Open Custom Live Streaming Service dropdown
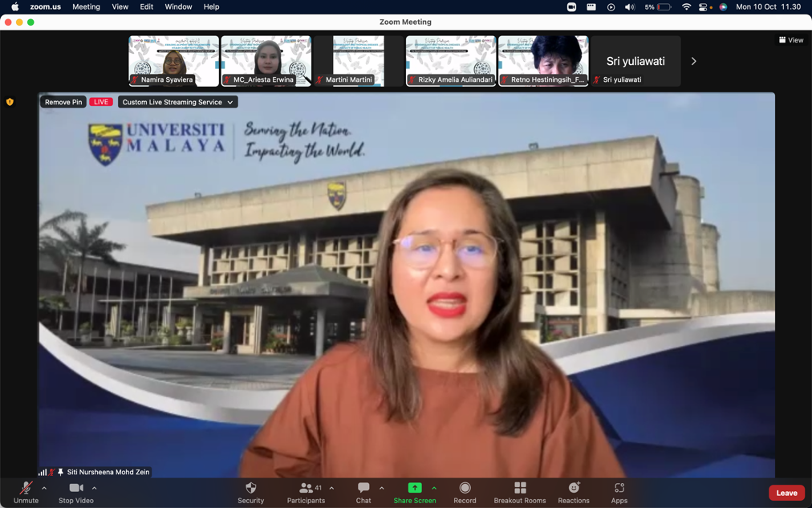The width and height of the screenshot is (812, 508). pyautogui.click(x=177, y=102)
